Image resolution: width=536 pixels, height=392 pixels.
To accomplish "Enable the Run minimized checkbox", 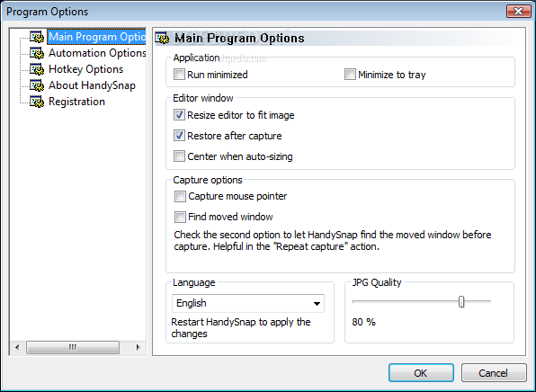I will (x=179, y=75).
